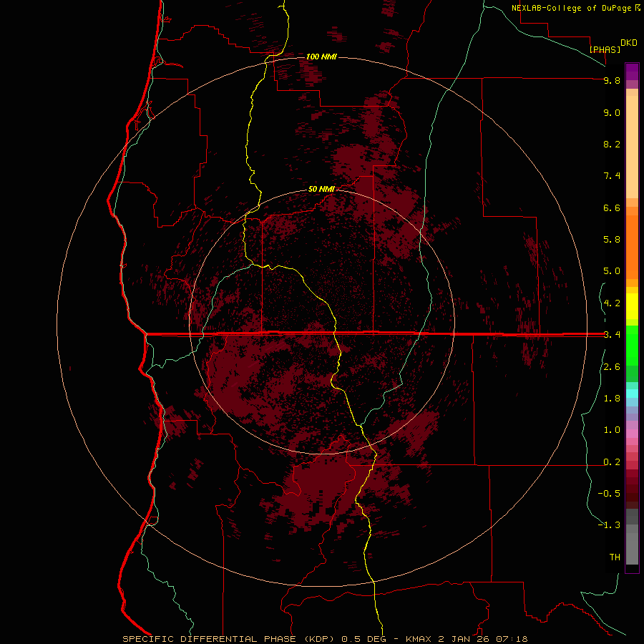The image size is (644, 644).
Task: Pick the bright yellow color bar segment
Action: click(x=632, y=306)
